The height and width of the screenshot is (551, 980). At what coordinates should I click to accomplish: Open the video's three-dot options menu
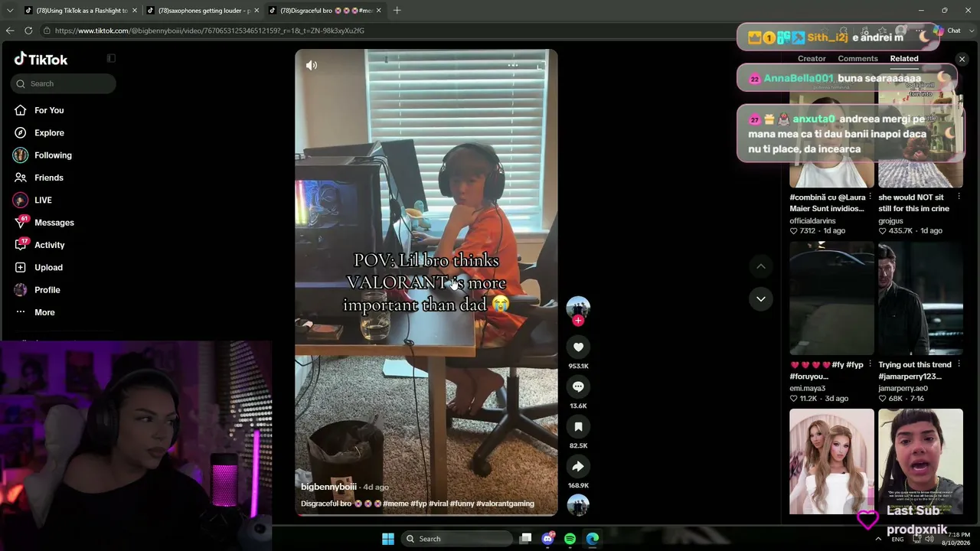(513, 65)
